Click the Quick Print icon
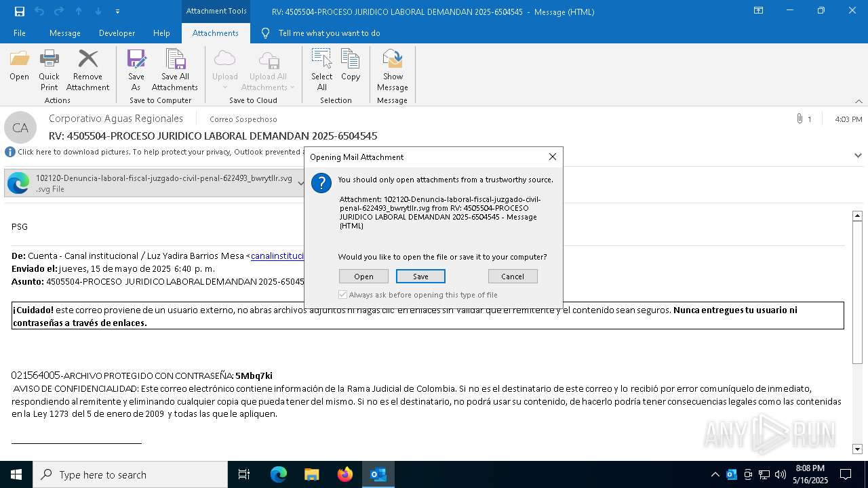868x488 pixels. (49, 70)
